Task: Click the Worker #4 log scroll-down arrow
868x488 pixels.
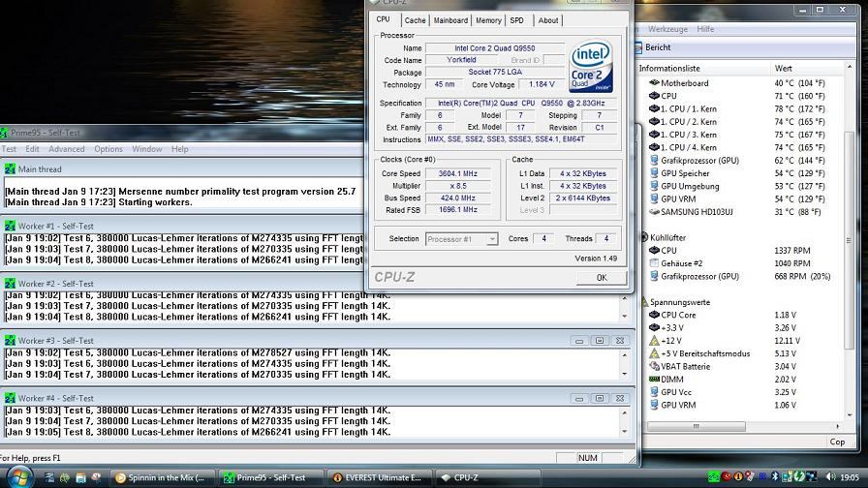Action: coord(625,431)
